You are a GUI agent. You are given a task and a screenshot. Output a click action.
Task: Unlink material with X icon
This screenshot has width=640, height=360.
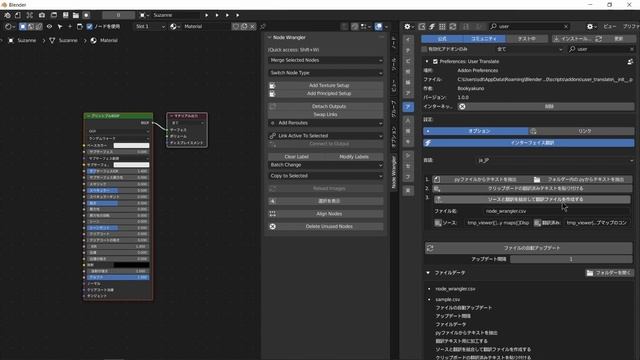point(252,27)
